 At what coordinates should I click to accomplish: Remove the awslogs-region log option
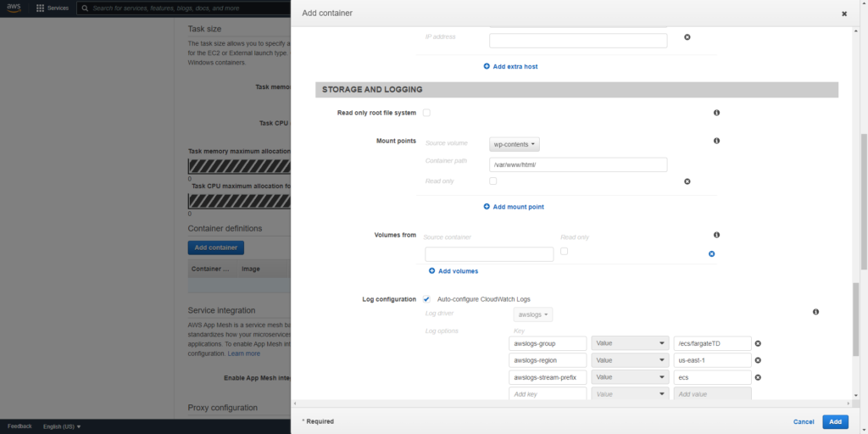[x=759, y=360]
